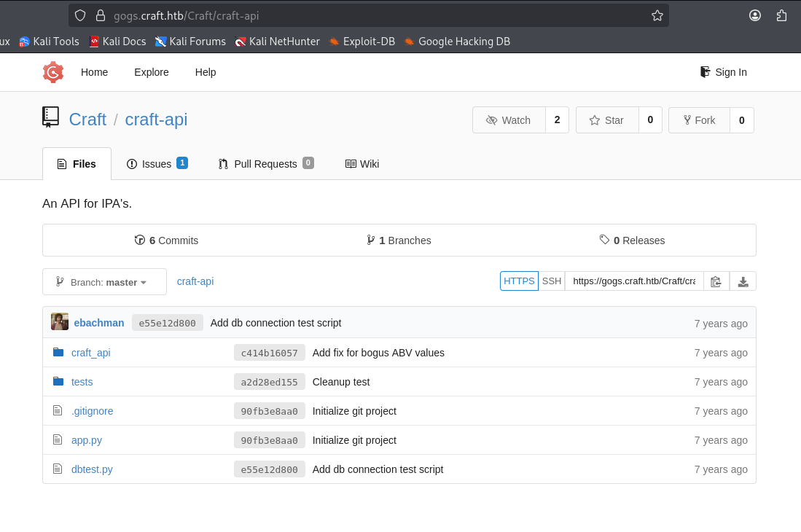Click the repository book icon beside Craft

pos(50,117)
